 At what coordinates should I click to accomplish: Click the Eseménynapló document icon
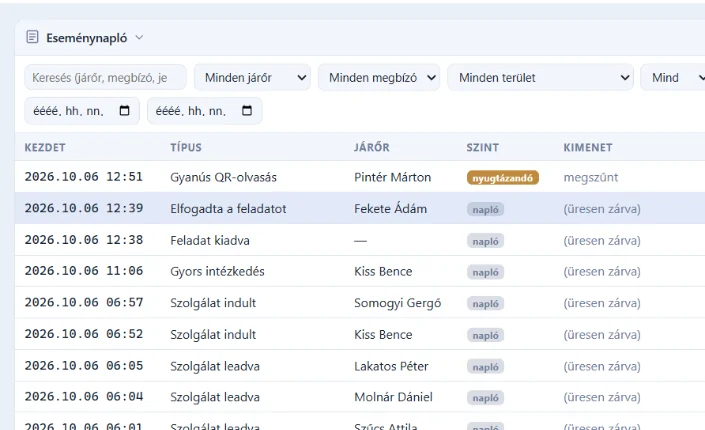pos(32,37)
